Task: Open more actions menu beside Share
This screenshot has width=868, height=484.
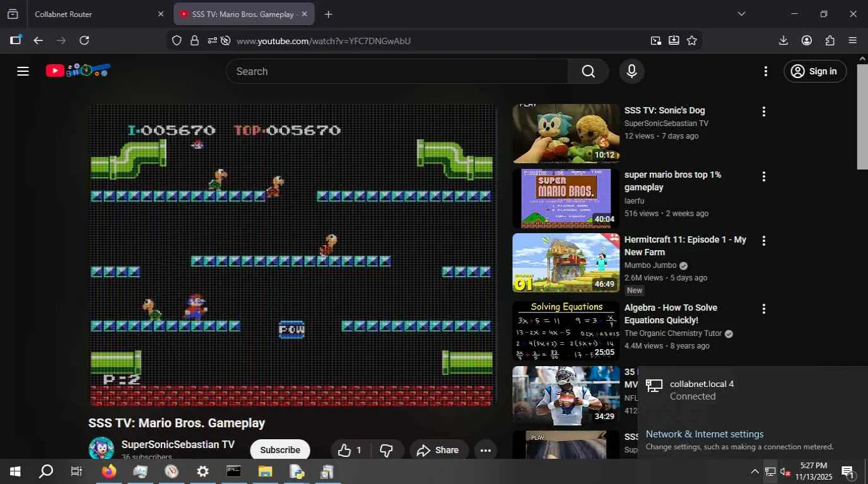Action: click(485, 450)
